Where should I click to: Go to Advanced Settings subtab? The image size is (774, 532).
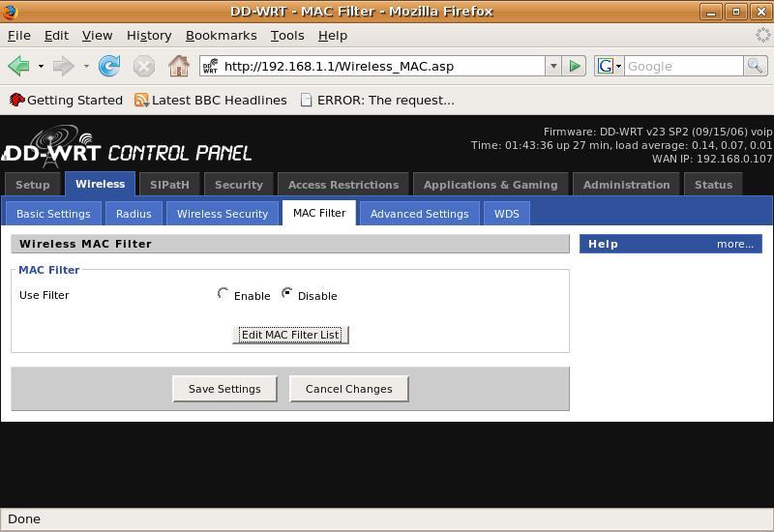(420, 213)
